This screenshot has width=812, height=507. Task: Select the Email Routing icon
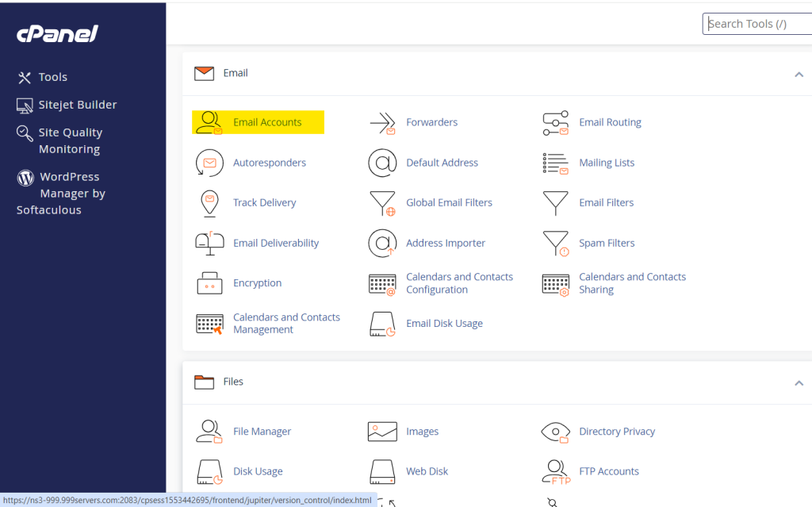pyautogui.click(x=555, y=123)
